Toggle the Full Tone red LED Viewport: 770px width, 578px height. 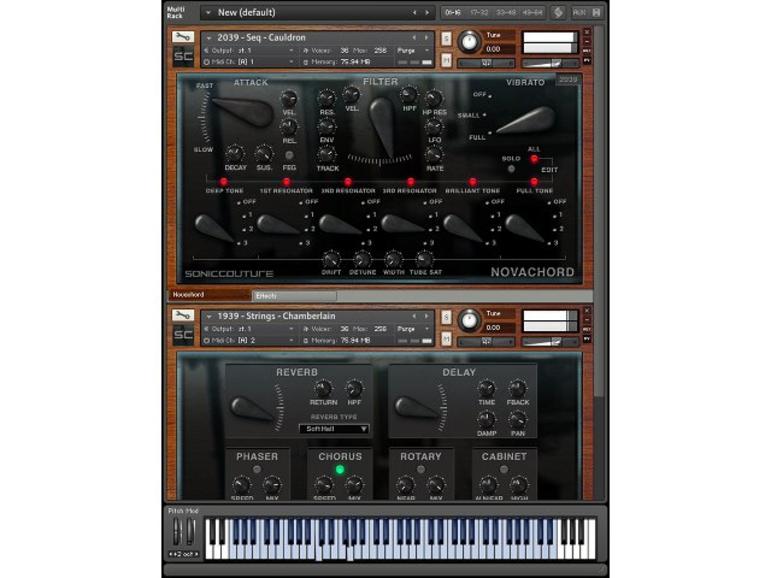pyautogui.click(x=534, y=182)
